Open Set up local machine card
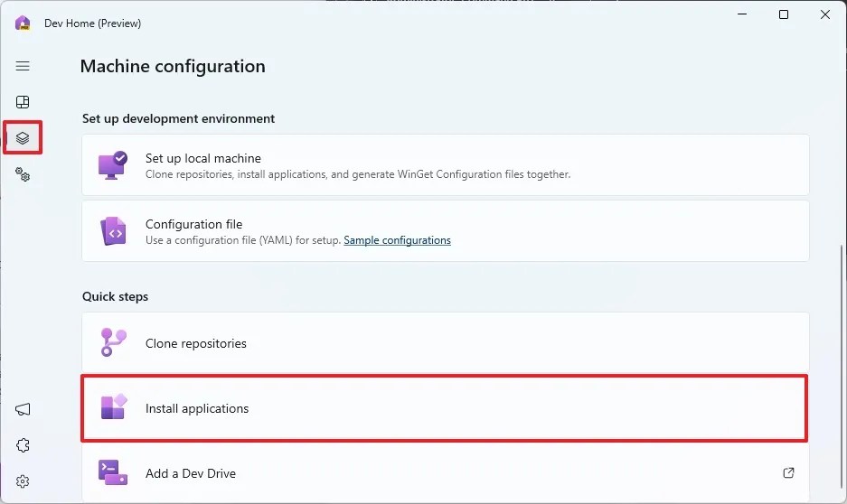 [446, 165]
